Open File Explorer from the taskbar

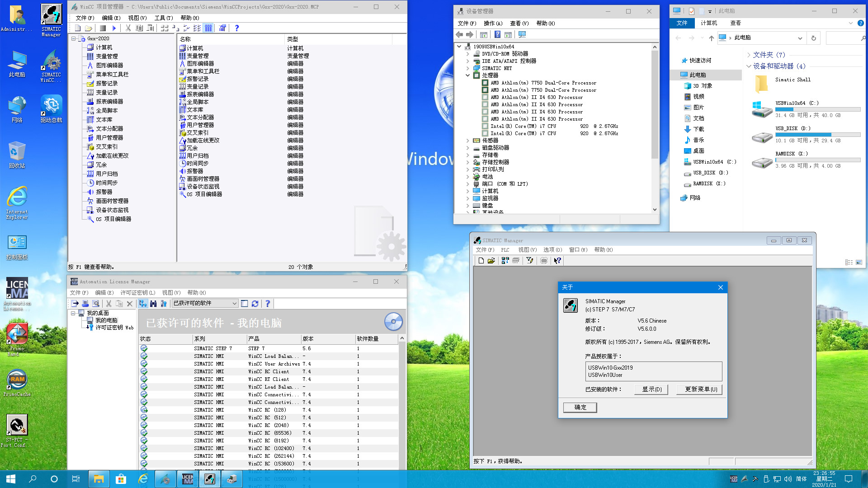coord(99,479)
